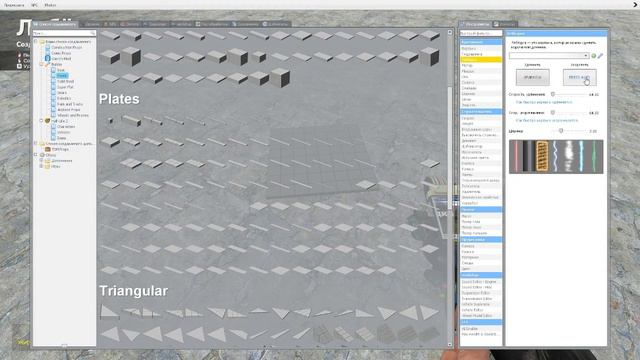This screenshot has height=360, width=640.
Task: Click the Half-Life 2 game icon in tree
Action: pyautogui.click(x=47, y=121)
